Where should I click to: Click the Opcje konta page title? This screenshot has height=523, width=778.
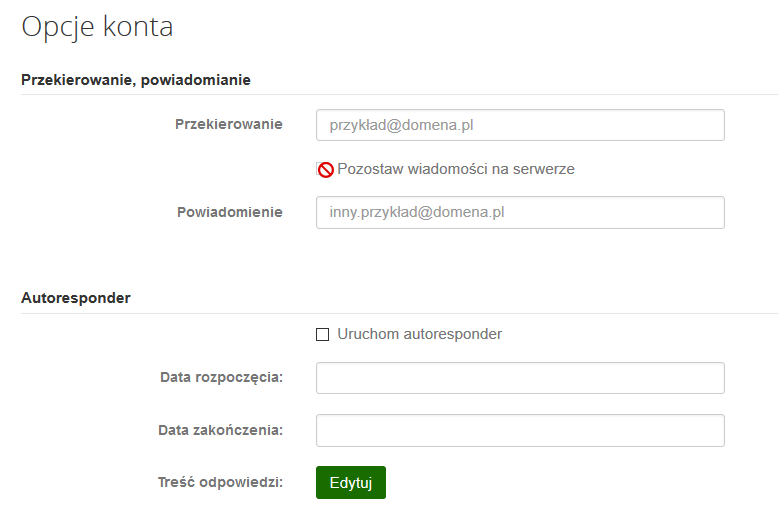(x=97, y=27)
